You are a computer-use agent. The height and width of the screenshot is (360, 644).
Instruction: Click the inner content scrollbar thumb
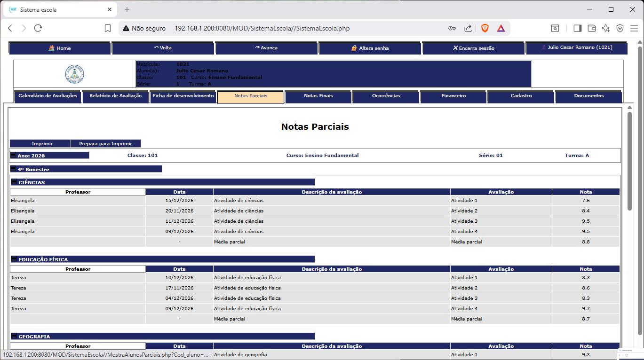(x=630, y=161)
